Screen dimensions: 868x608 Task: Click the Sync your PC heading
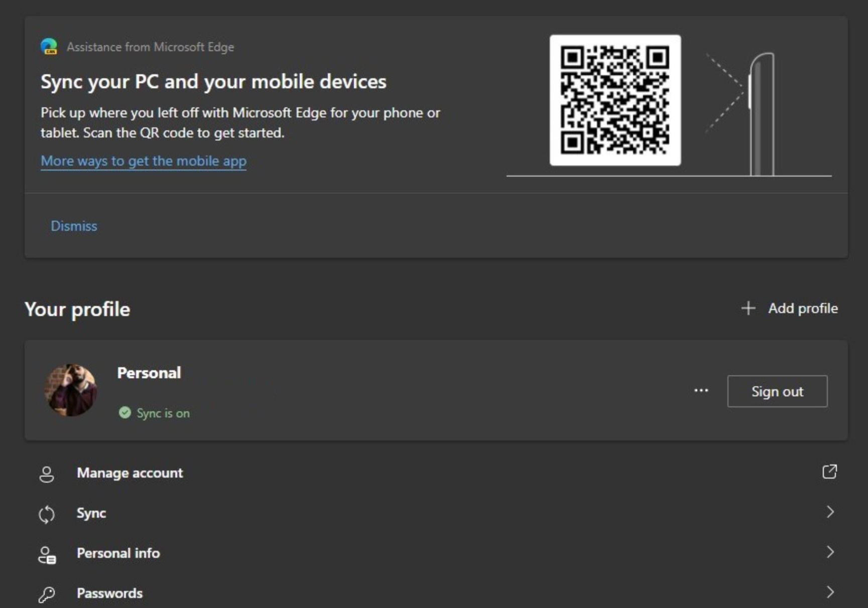point(213,82)
